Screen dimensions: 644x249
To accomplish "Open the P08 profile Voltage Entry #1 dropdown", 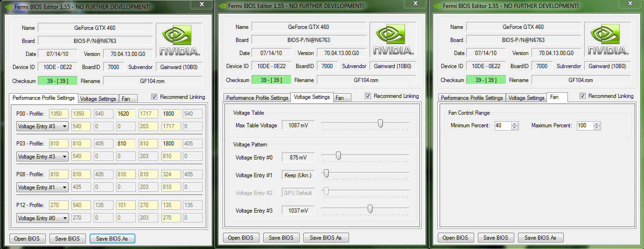I will tap(42, 187).
